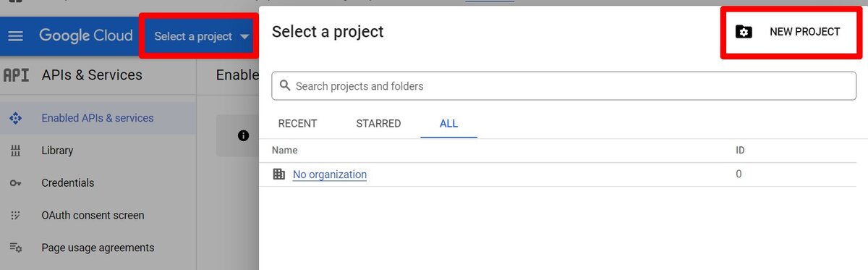Open the Select a project dropdown

tap(200, 36)
